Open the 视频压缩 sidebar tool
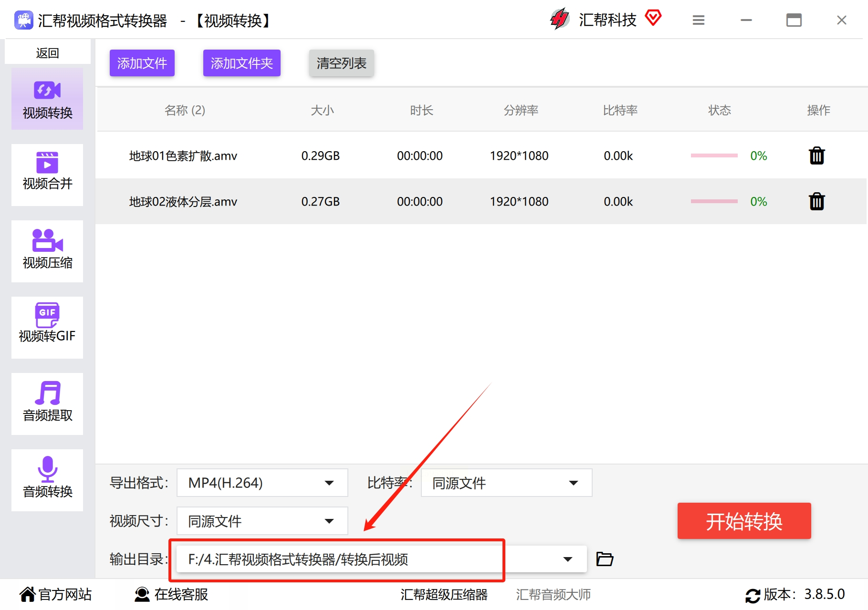The image size is (868, 610). click(47, 251)
